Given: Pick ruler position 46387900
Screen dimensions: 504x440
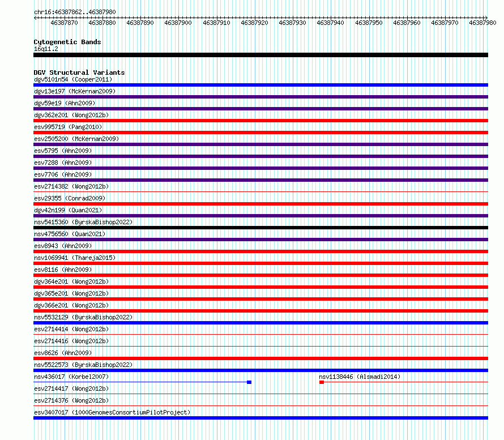Looking at the screenshot, I should coord(178,23).
